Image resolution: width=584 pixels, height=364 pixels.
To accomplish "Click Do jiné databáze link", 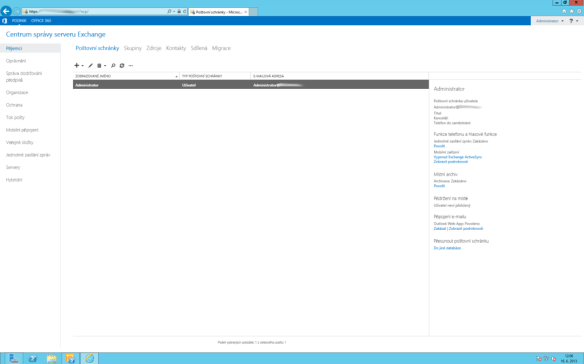I will pyautogui.click(x=447, y=248).
